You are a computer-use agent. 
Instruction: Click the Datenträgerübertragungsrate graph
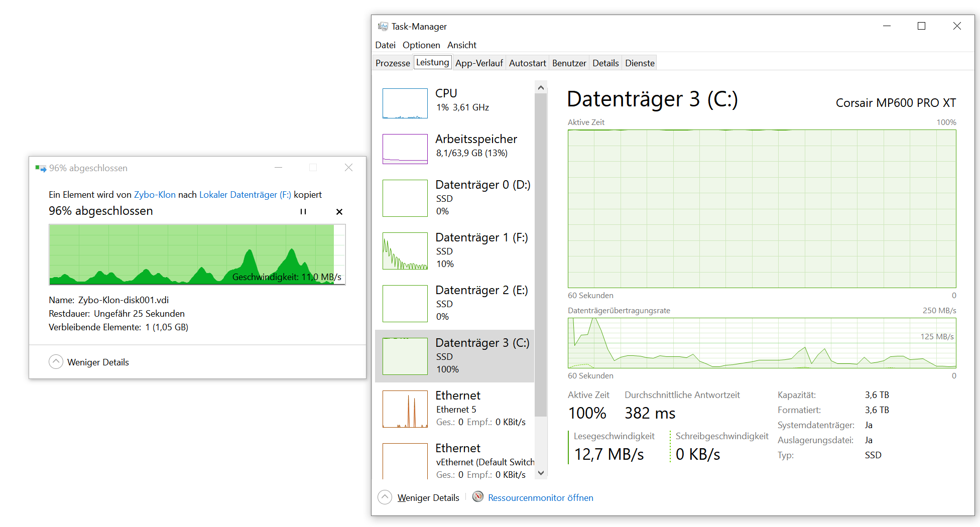pyautogui.click(x=762, y=343)
